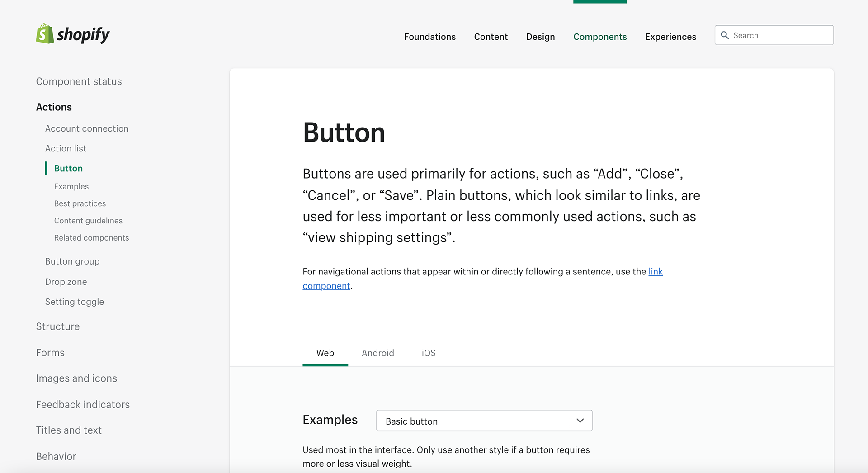Open Account connection page
The width and height of the screenshot is (868, 473).
pyautogui.click(x=87, y=128)
